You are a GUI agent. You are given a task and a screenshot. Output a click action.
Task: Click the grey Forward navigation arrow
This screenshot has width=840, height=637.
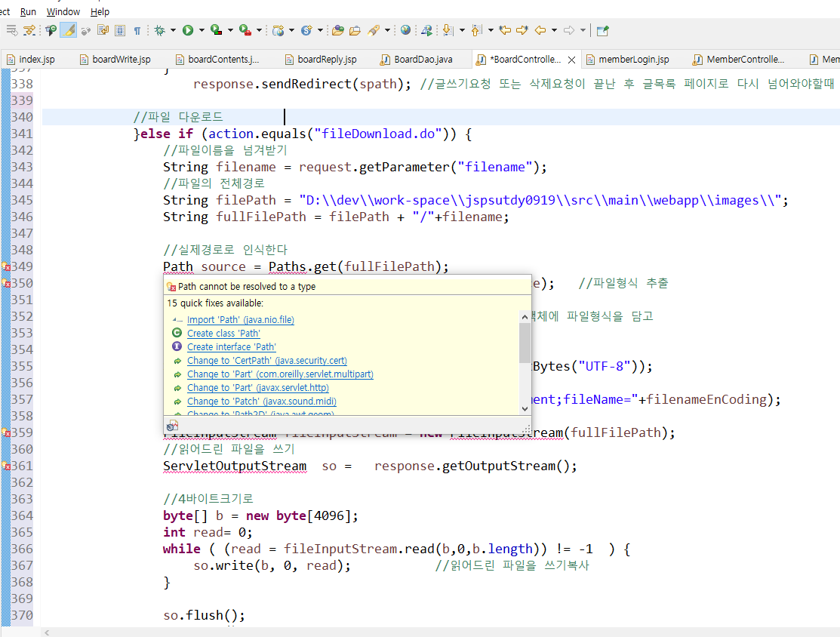569,30
